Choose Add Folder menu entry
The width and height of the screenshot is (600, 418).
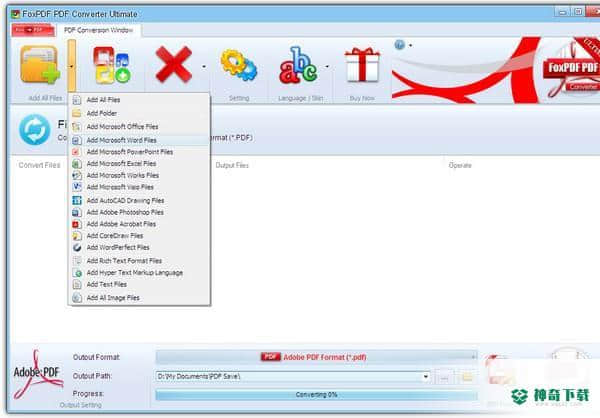click(x=139, y=113)
